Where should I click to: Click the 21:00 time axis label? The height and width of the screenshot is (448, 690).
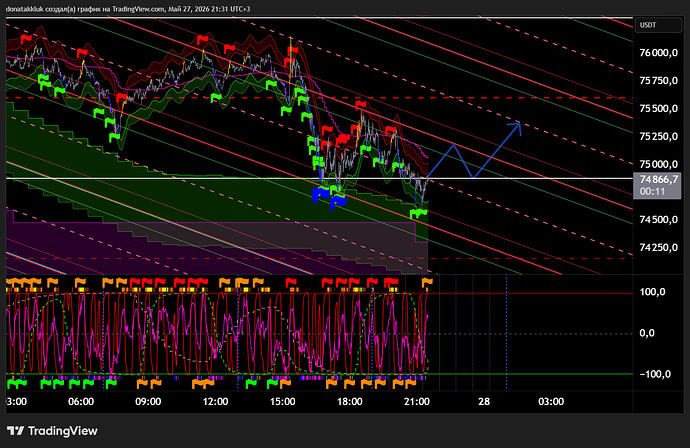click(x=417, y=402)
